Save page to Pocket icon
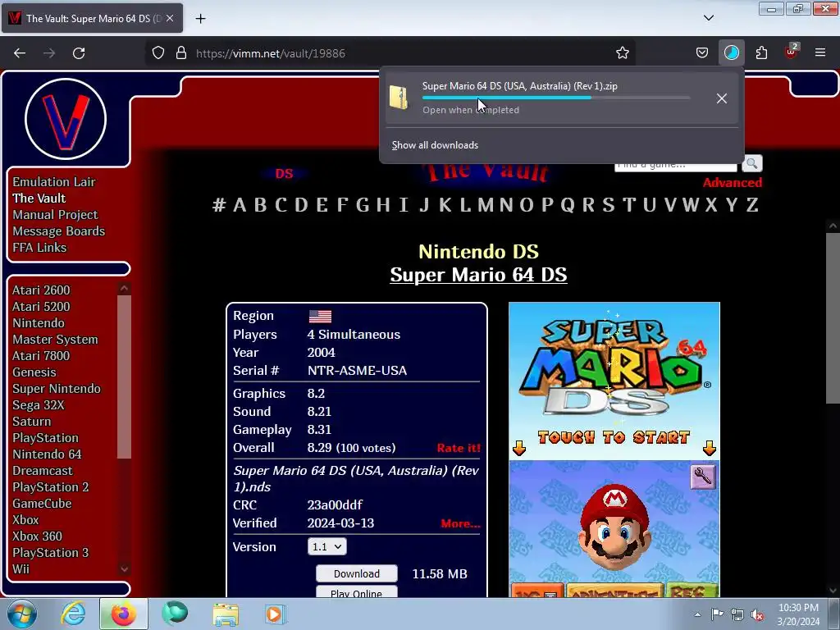The width and height of the screenshot is (840, 630). [702, 53]
